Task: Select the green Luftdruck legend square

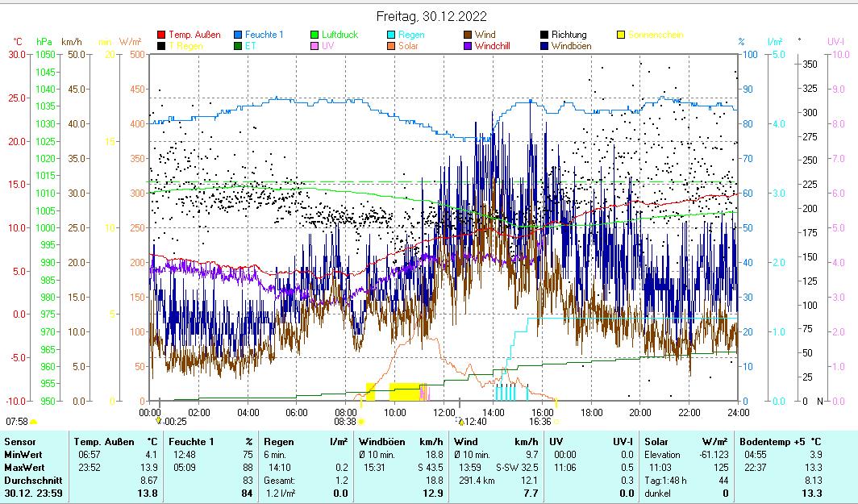Action: coord(315,35)
